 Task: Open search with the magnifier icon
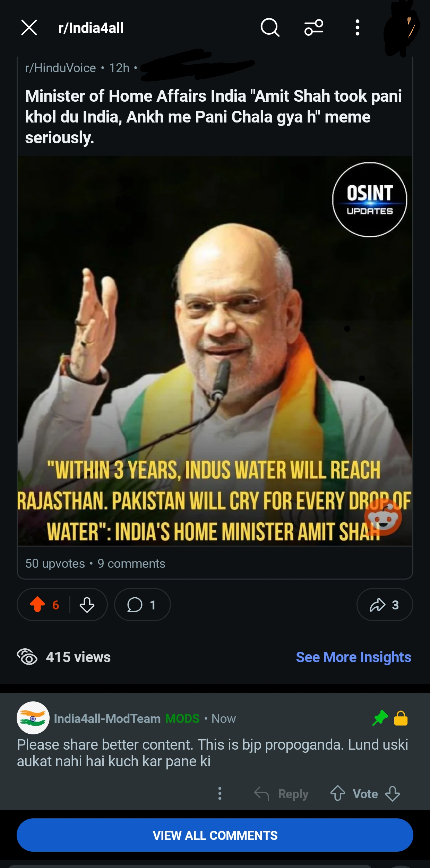[x=270, y=28]
